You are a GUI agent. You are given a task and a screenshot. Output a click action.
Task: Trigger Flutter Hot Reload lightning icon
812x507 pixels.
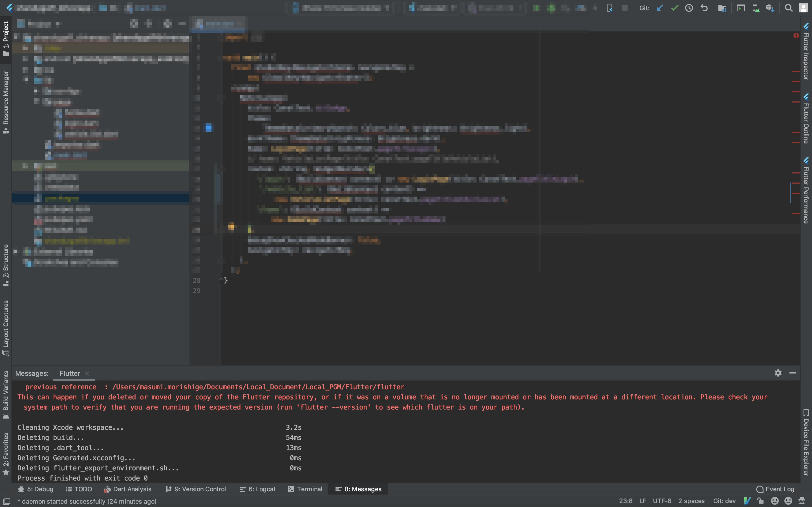[x=595, y=8]
